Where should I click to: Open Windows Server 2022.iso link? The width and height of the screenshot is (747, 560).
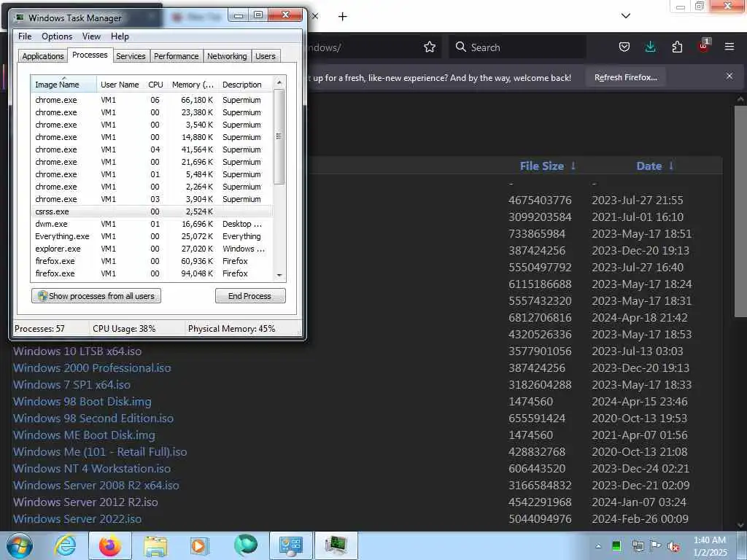pyautogui.click(x=77, y=519)
